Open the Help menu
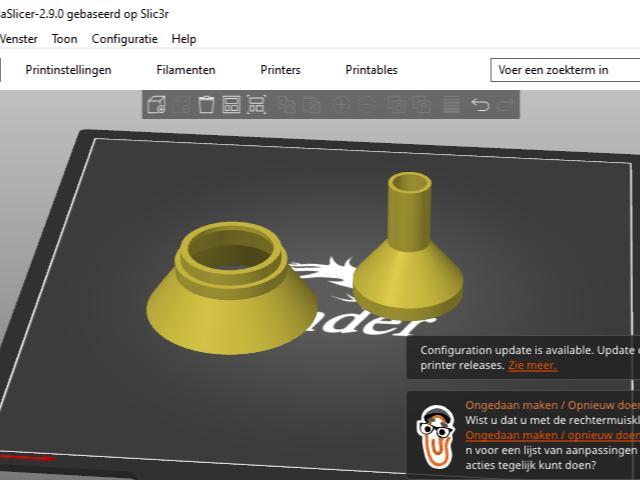Viewport: 640px width, 480px height. point(184,39)
